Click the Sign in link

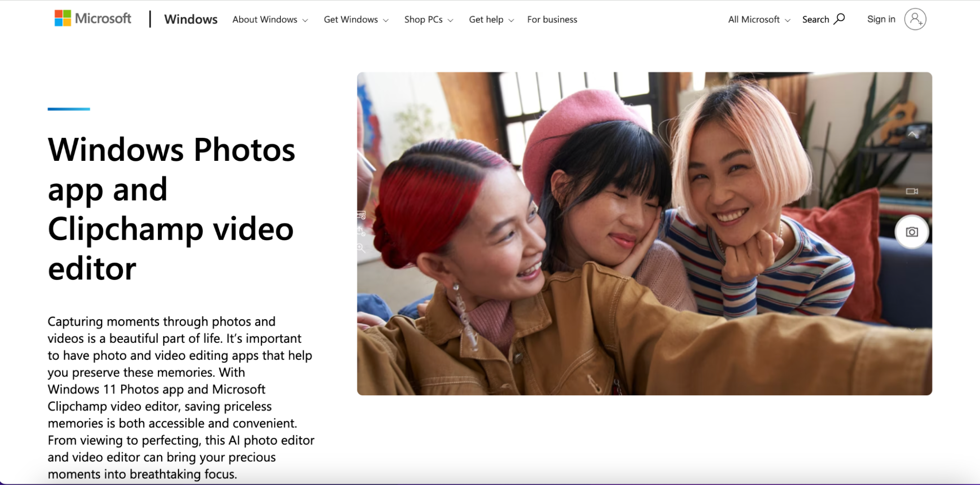click(881, 19)
